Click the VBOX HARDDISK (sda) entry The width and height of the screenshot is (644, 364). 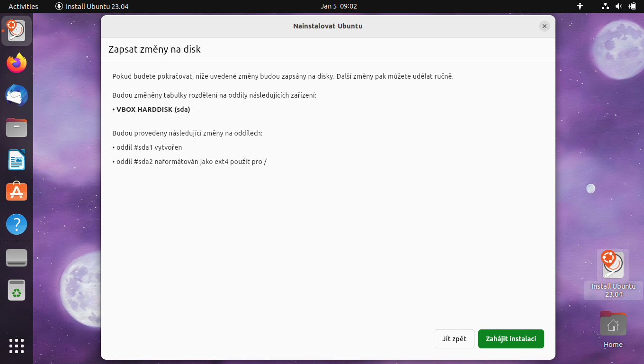151,109
